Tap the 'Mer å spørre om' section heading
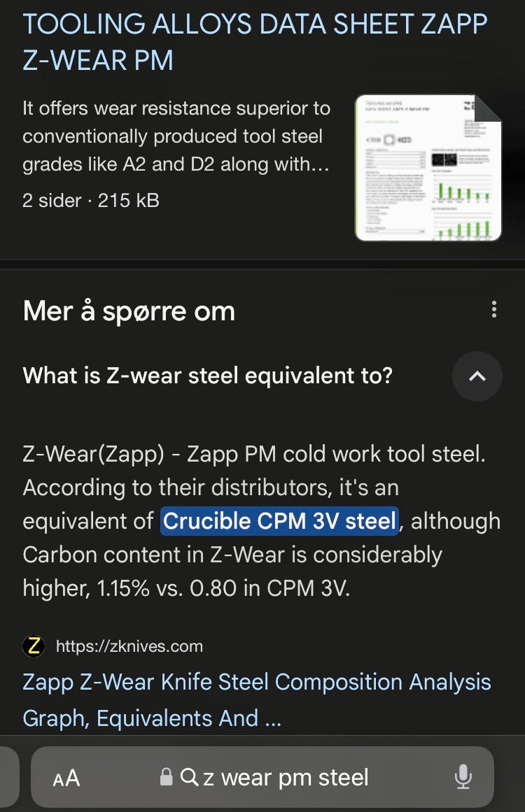Image resolution: width=525 pixels, height=812 pixels. [129, 311]
